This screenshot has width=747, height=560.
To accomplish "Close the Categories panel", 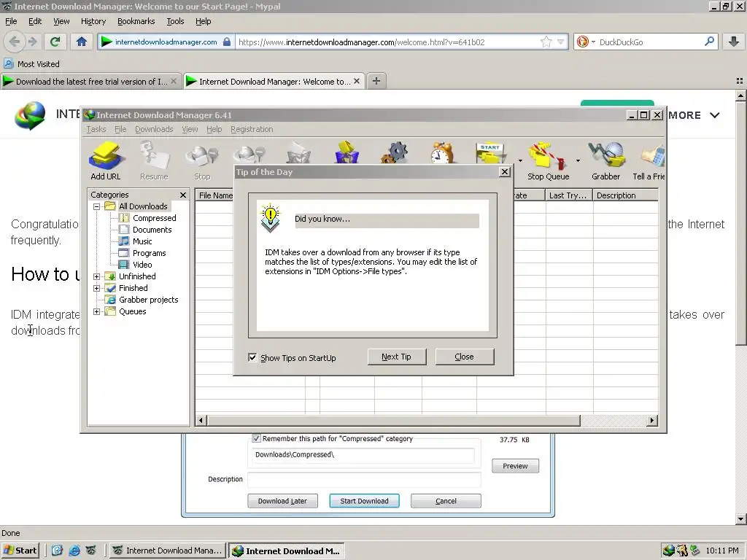I will (x=183, y=195).
